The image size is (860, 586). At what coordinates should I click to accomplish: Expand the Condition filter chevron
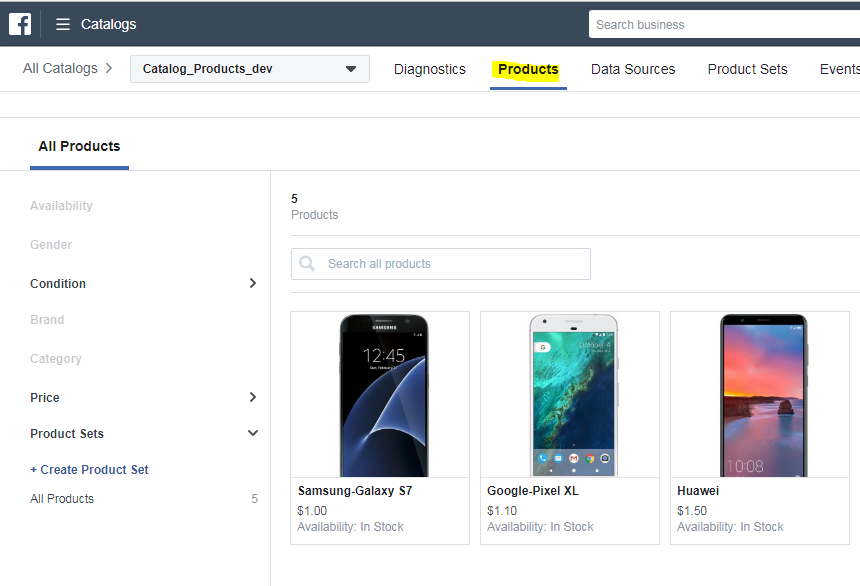pyautogui.click(x=253, y=283)
